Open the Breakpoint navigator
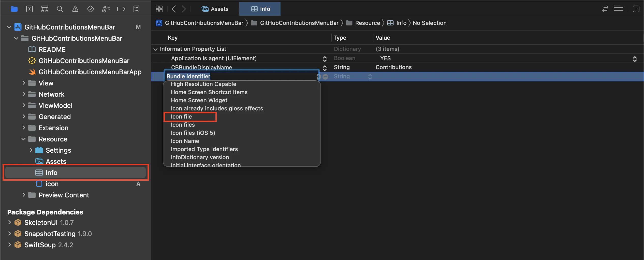Image resolution: width=644 pixels, height=260 pixels. [x=121, y=9]
